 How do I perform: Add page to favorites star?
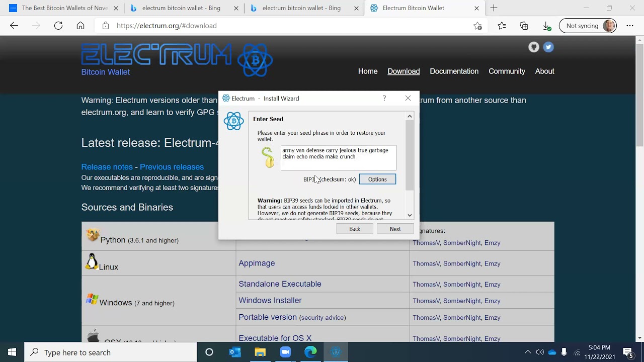pos(477,26)
